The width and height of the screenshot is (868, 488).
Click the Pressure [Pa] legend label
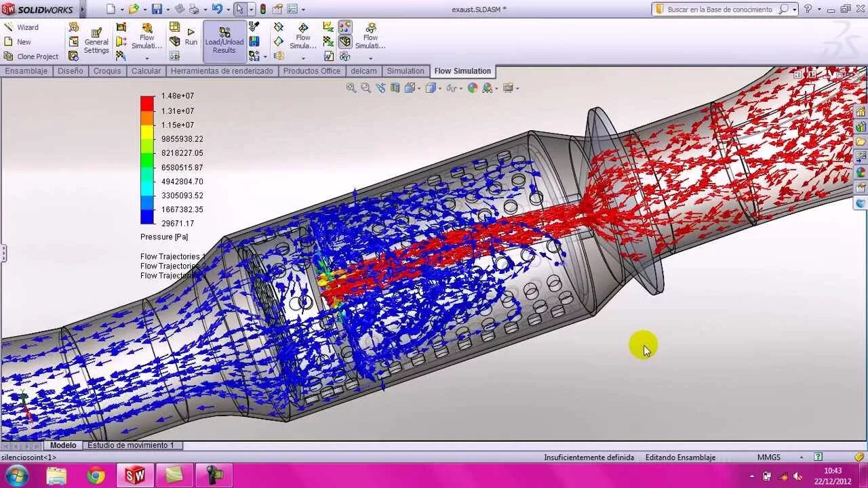coord(164,237)
